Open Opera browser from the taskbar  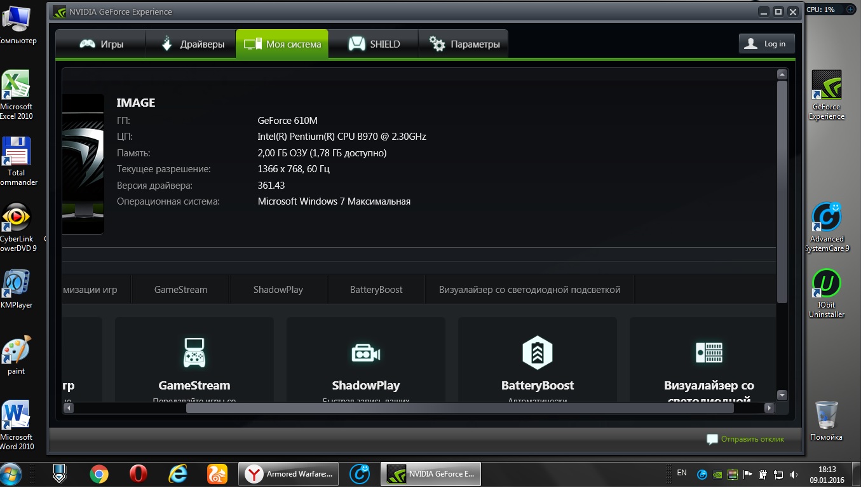pyautogui.click(x=138, y=474)
